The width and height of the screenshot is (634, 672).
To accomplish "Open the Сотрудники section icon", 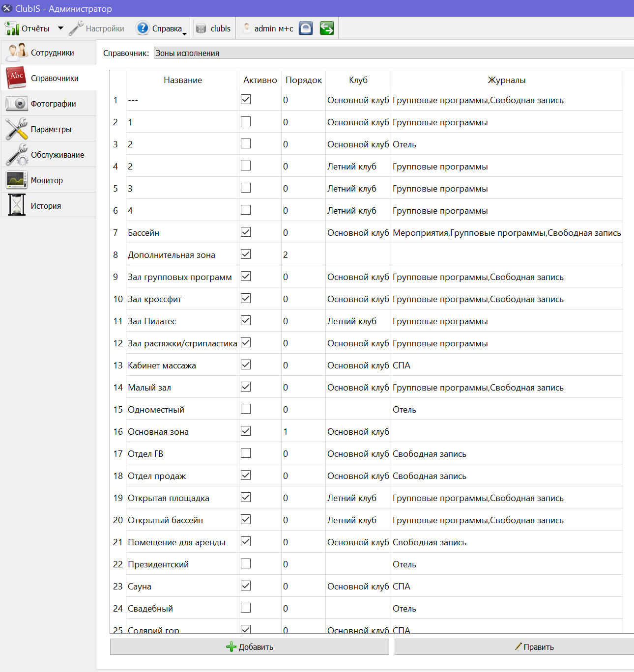I will click(x=17, y=52).
